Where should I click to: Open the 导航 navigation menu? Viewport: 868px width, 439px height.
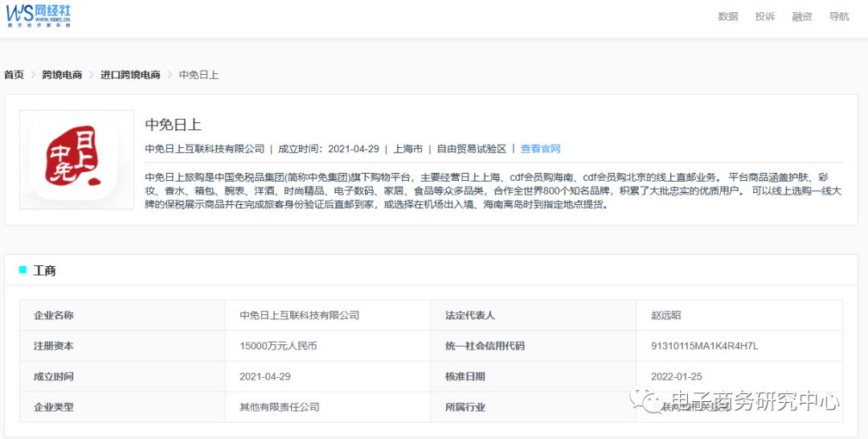[x=839, y=17]
